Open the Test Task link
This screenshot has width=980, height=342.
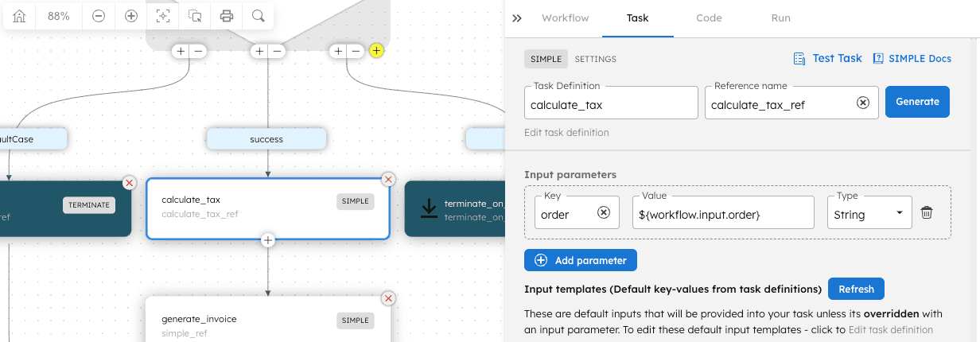pyautogui.click(x=828, y=58)
